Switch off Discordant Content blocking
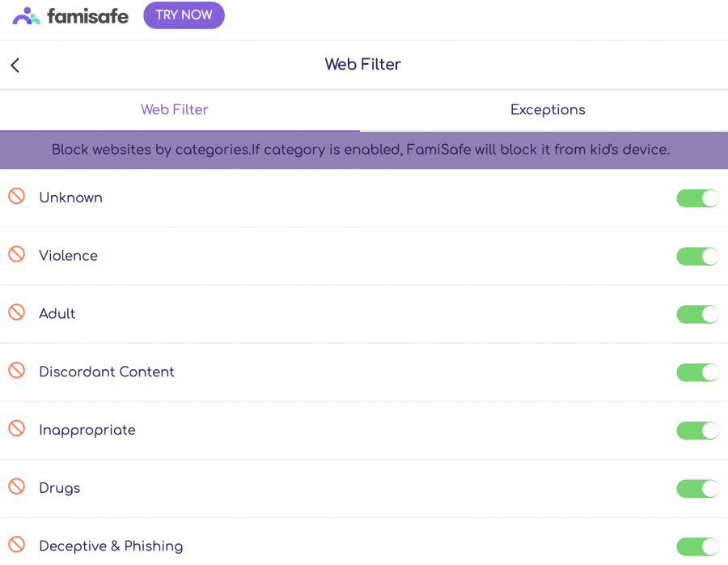Image resolution: width=728 pixels, height=565 pixels. 697,372
